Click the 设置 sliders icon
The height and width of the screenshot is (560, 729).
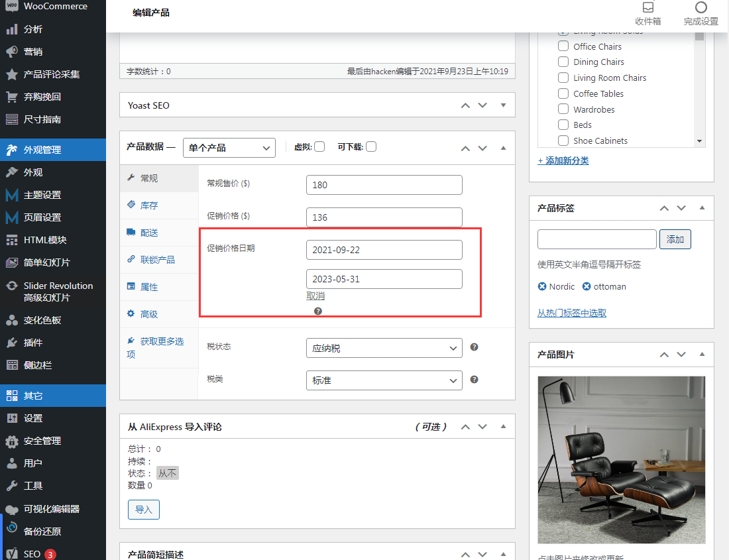click(12, 418)
